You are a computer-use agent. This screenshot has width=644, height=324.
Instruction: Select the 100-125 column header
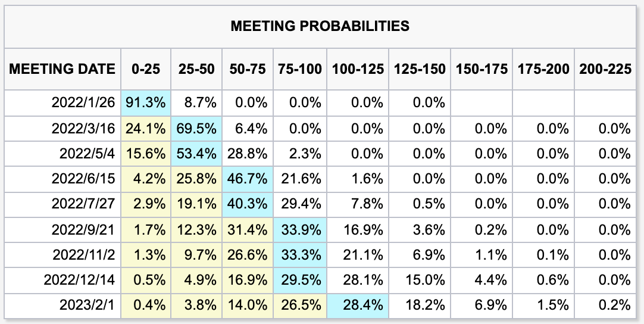tap(358, 69)
